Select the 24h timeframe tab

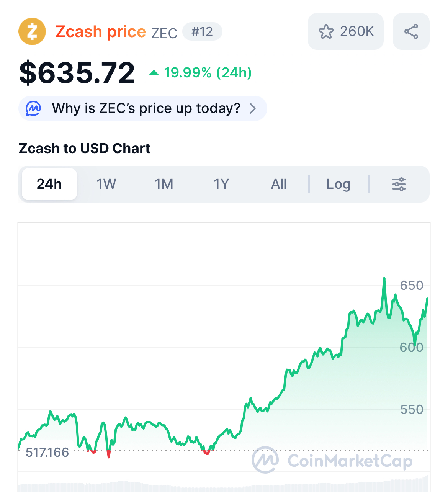[x=49, y=184]
